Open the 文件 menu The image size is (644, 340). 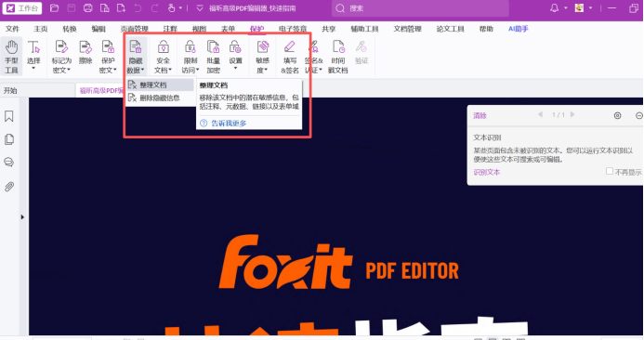coord(12,29)
